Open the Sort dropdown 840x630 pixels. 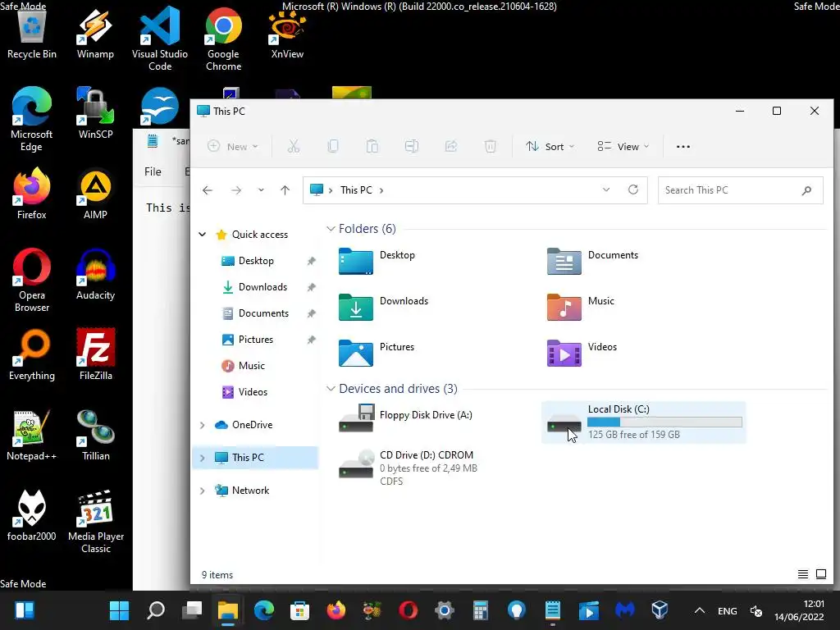click(550, 146)
